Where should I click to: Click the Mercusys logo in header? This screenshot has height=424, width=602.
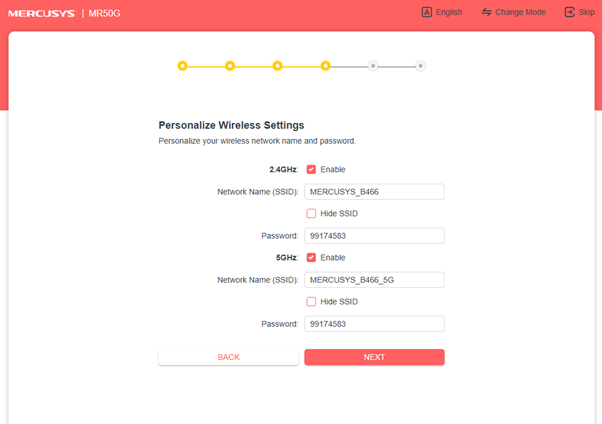pyautogui.click(x=41, y=12)
